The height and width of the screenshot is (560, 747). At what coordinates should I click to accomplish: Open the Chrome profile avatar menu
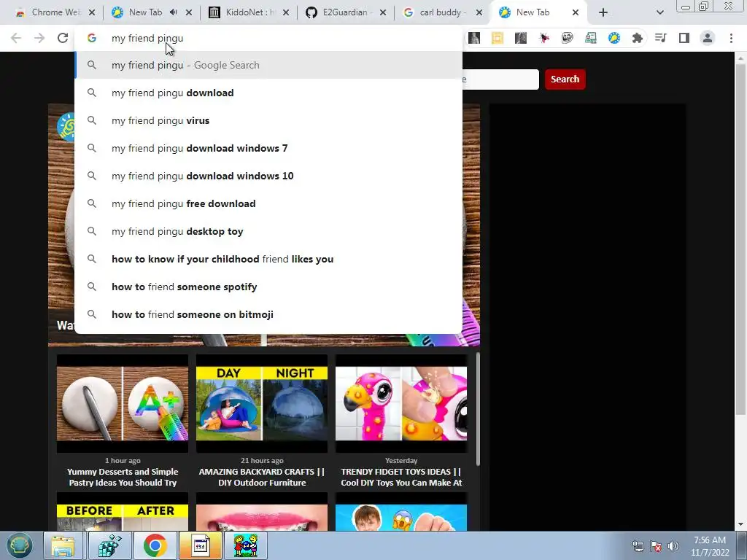point(708,38)
